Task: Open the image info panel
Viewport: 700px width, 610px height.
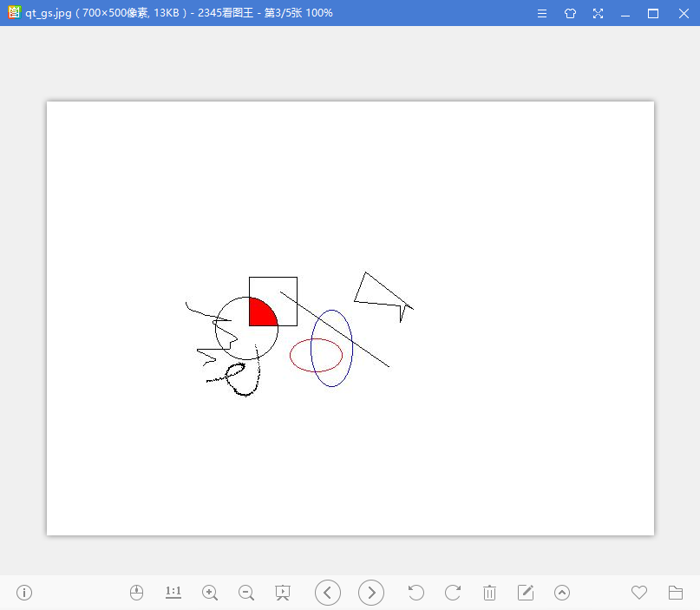Action: 24,593
